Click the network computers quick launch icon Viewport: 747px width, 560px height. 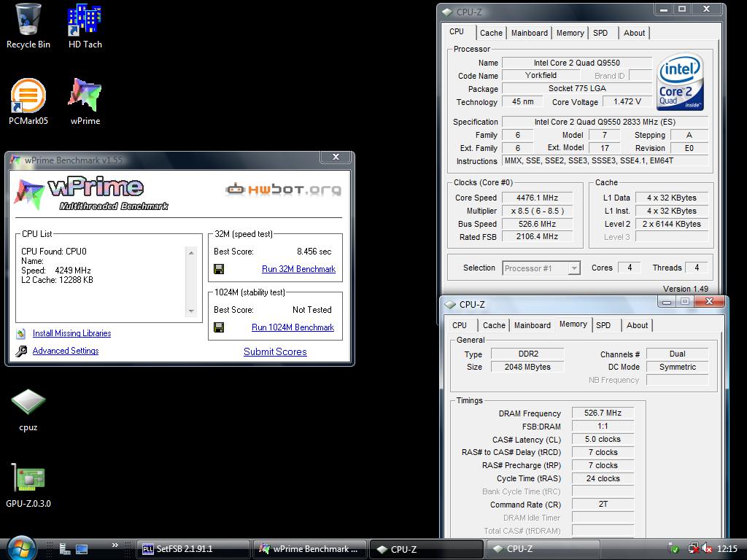65,549
